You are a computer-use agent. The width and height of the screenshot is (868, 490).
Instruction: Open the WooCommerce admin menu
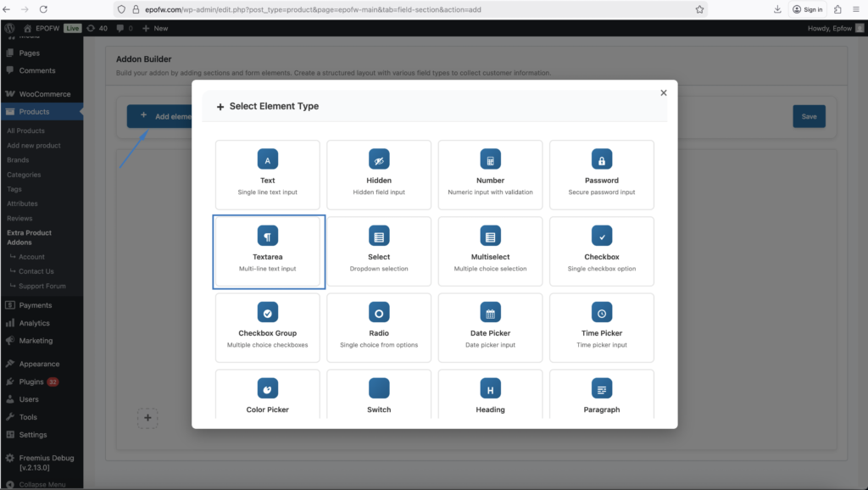(x=44, y=94)
